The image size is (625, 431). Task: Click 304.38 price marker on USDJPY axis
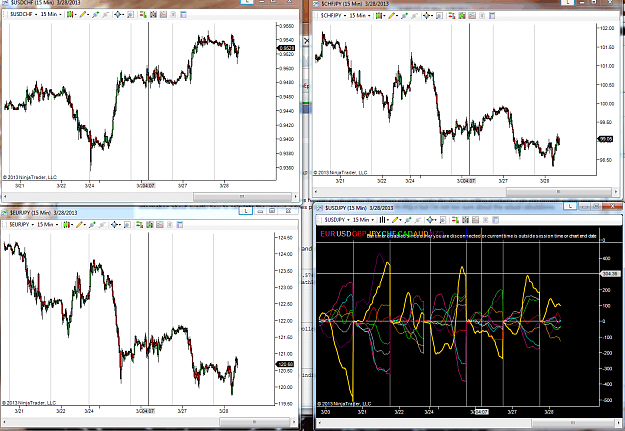610,274
